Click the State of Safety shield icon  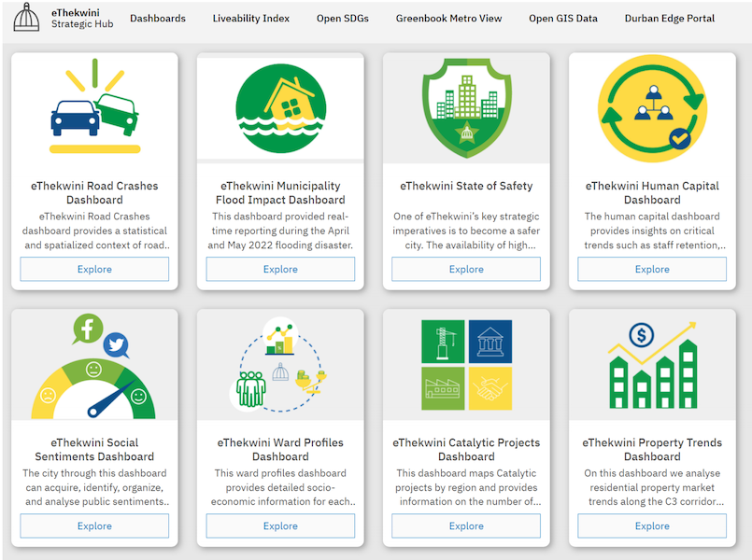(467, 107)
